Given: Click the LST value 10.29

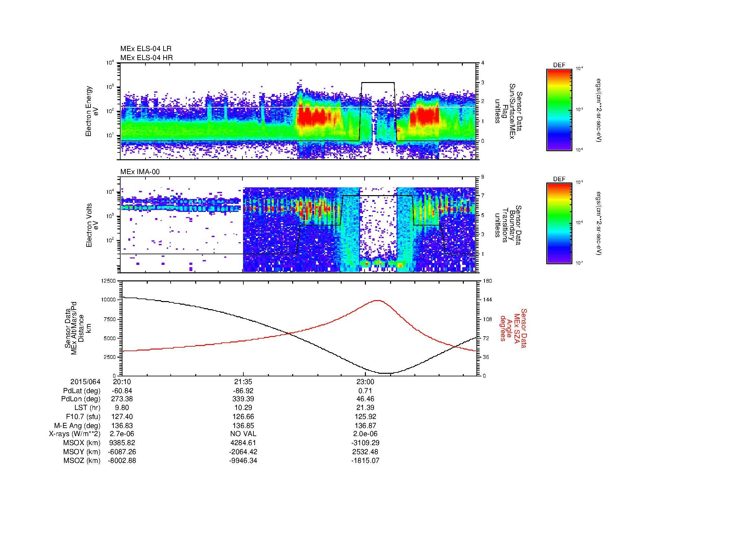Looking at the screenshot, I should 243,408.
